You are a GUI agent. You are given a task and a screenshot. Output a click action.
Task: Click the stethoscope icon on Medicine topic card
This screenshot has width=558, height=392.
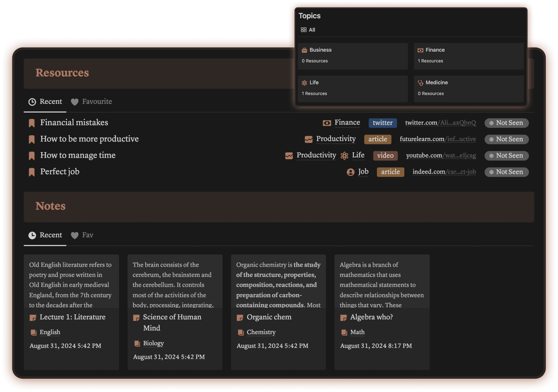420,83
